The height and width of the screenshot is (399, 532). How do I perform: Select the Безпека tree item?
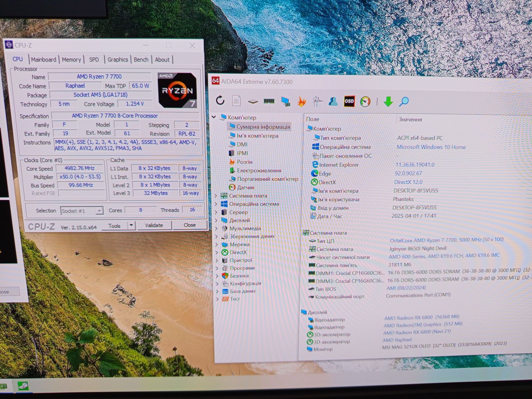239,276
